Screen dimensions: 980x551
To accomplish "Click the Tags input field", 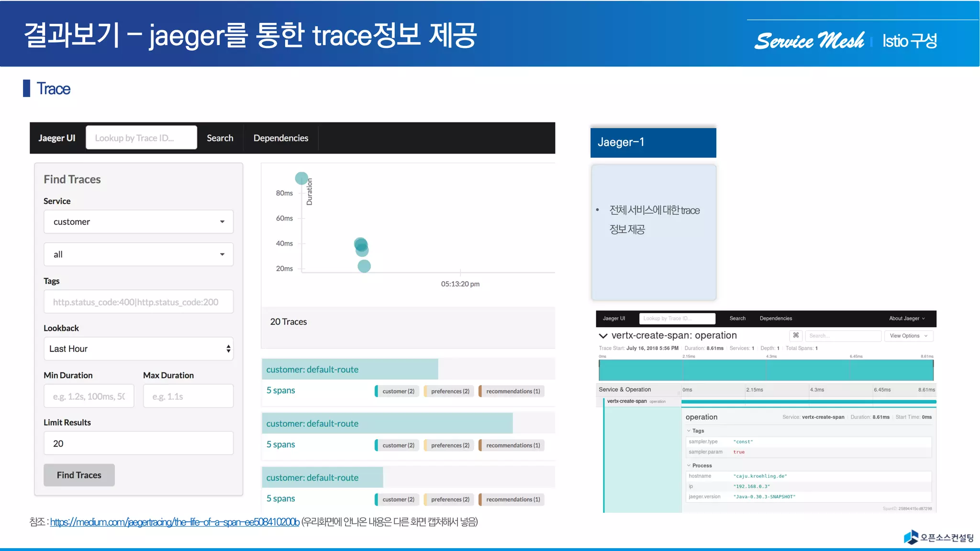I will (x=138, y=302).
